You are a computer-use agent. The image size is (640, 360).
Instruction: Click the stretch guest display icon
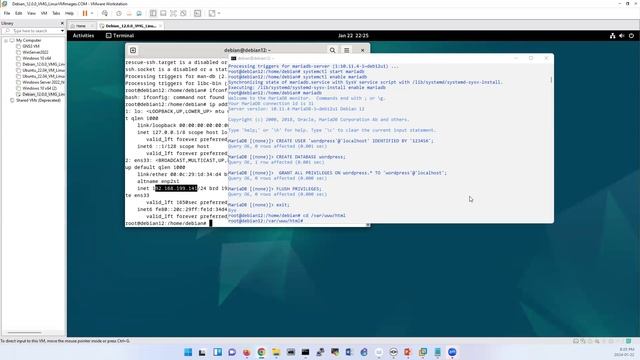(x=212, y=13)
